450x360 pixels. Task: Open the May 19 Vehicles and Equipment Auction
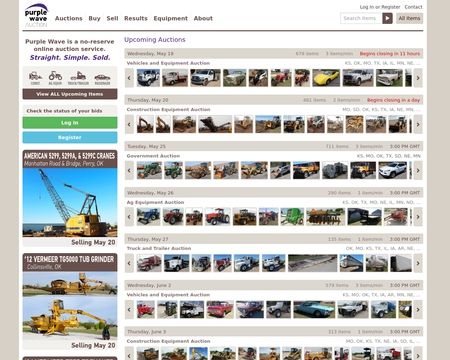168,63
